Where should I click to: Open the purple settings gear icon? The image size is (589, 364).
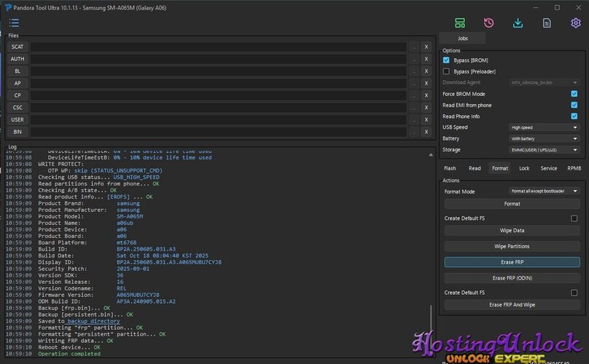coord(575,23)
